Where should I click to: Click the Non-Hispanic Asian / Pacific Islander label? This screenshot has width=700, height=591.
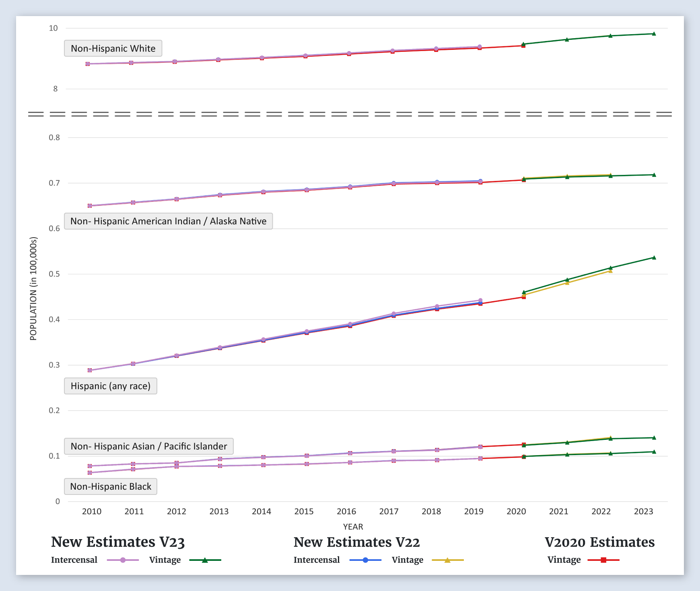point(148,446)
